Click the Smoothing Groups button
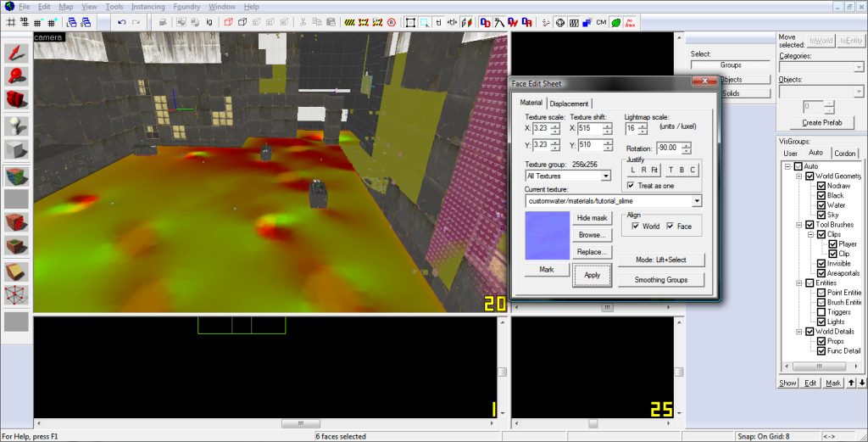This screenshot has width=868, height=442. click(x=661, y=280)
